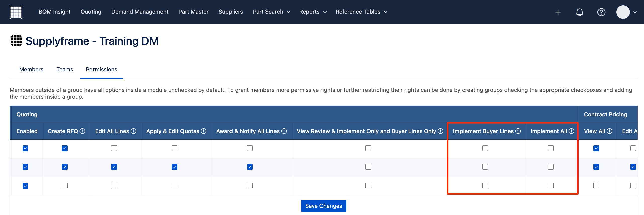
Task: Go to Quoting in navbar
Action: click(x=91, y=12)
